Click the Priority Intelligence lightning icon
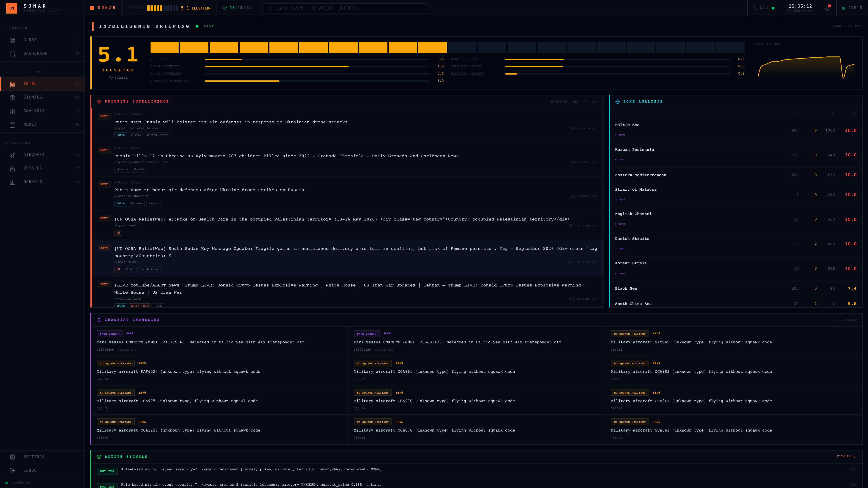This screenshot has width=868, height=488. 99,101
